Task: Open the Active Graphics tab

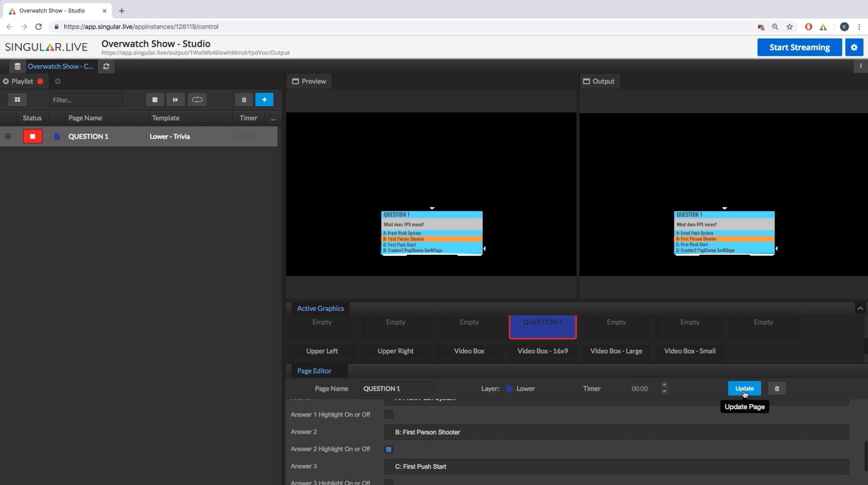Action: pos(320,308)
